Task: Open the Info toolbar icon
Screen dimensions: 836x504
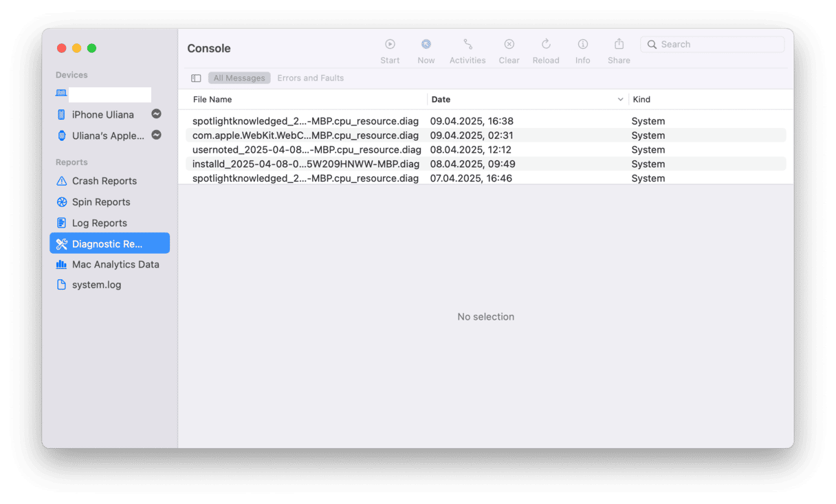Action: [583, 44]
